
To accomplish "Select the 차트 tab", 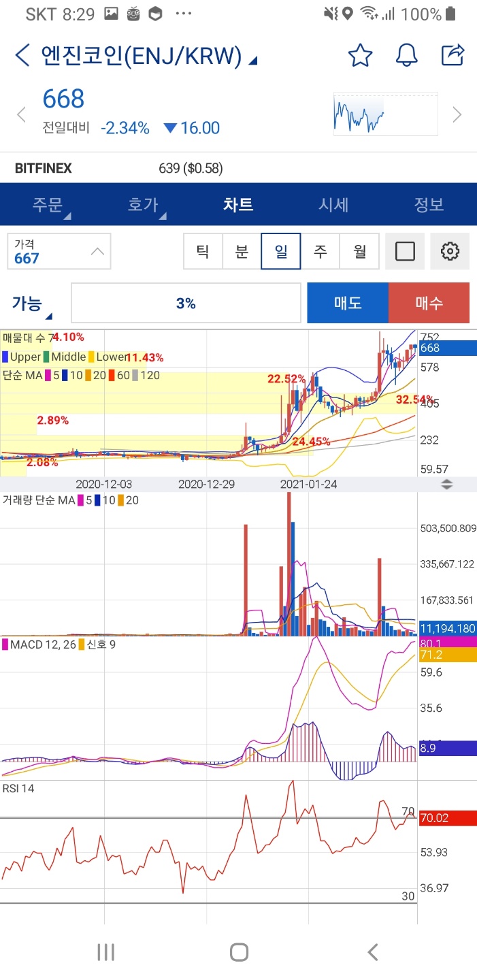I will point(238,204).
